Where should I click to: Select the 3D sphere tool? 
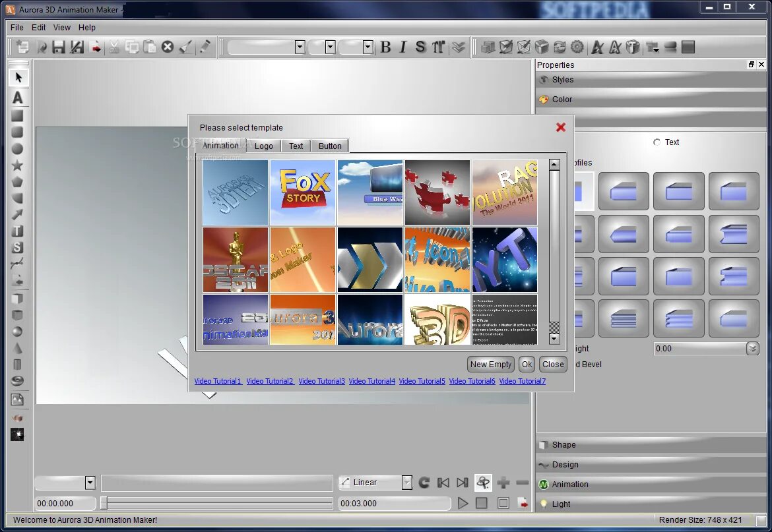click(x=17, y=332)
